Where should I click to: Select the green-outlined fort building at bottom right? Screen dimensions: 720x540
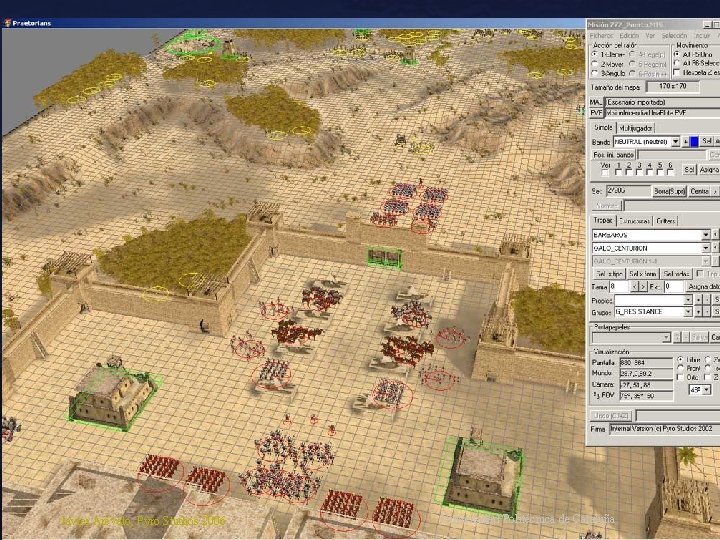tap(480, 478)
